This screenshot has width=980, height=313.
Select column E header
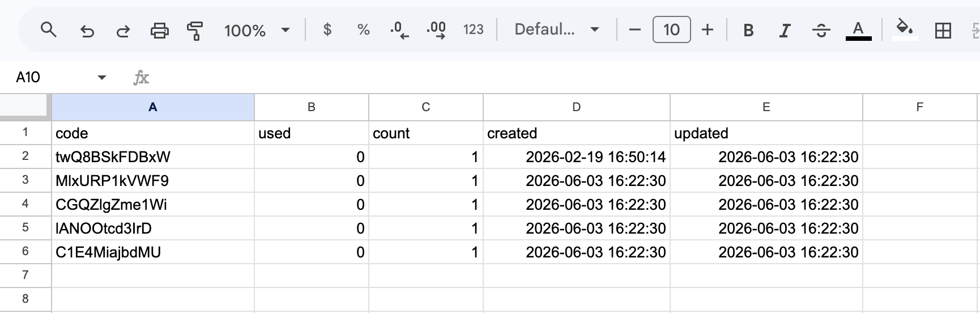pyautogui.click(x=766, y=107)
